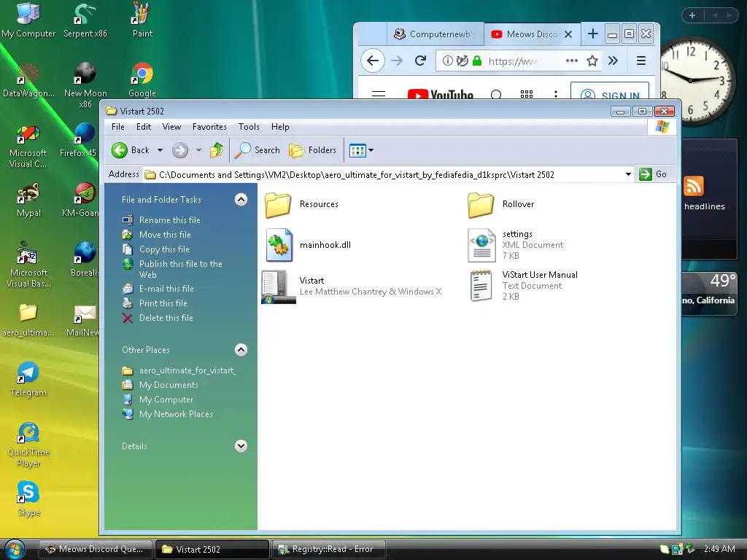Click the Start orb button

click(x=15, y=549)
